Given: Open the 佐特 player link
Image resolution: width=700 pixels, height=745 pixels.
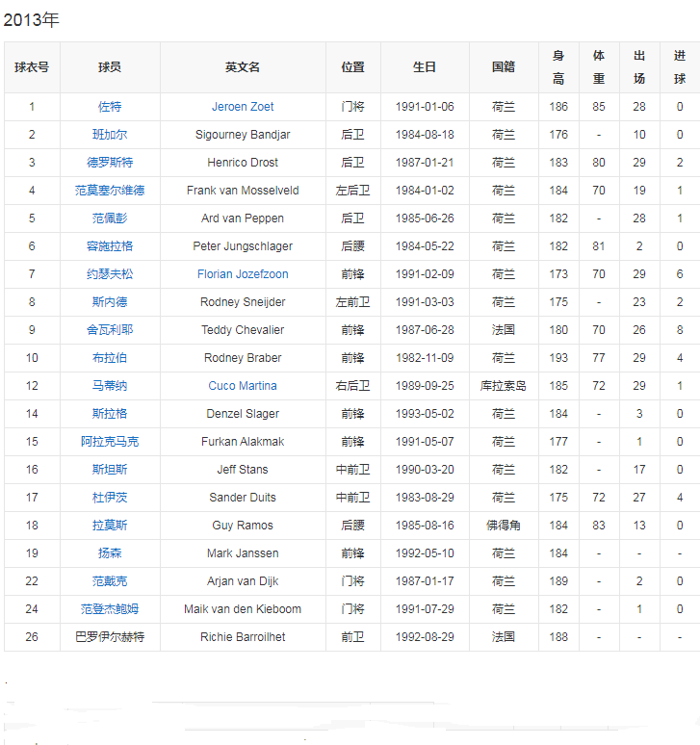Looking at the screenshot, I should point(110,107).
